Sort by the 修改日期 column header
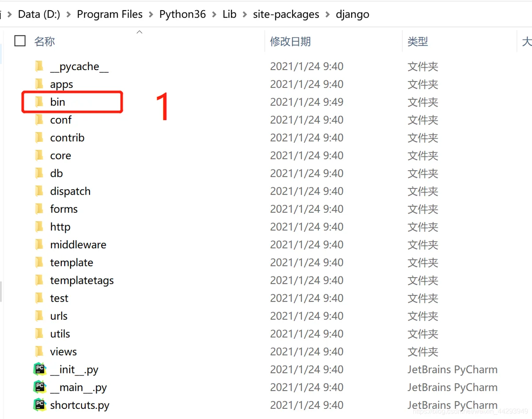 [290, 42]
